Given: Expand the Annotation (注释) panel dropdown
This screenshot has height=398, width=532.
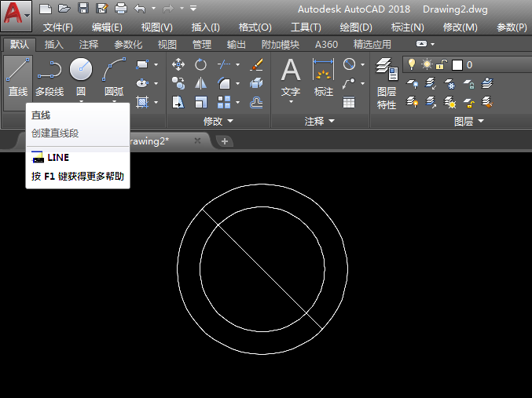Looking at the screenshot, I should (320, 122).
